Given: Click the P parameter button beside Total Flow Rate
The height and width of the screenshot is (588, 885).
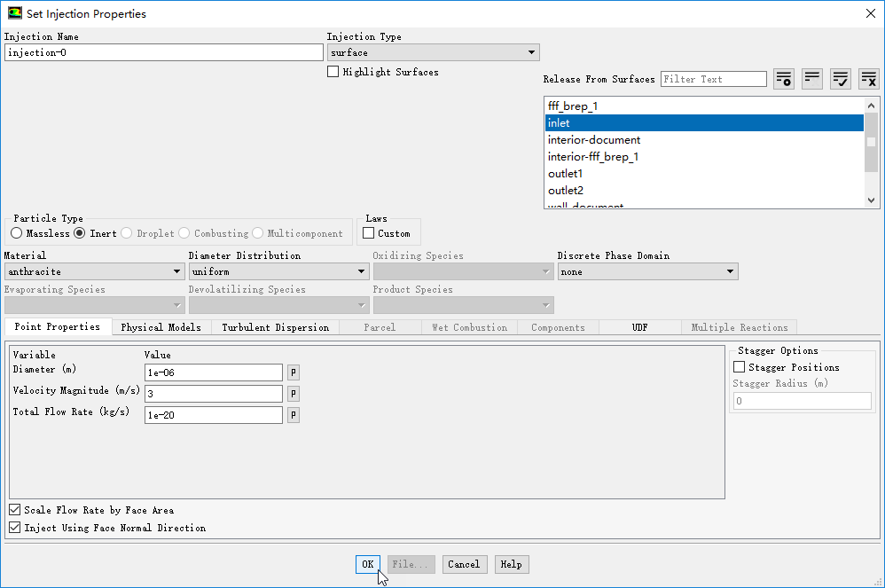Looking at the screenshot, I should (294, 415).
